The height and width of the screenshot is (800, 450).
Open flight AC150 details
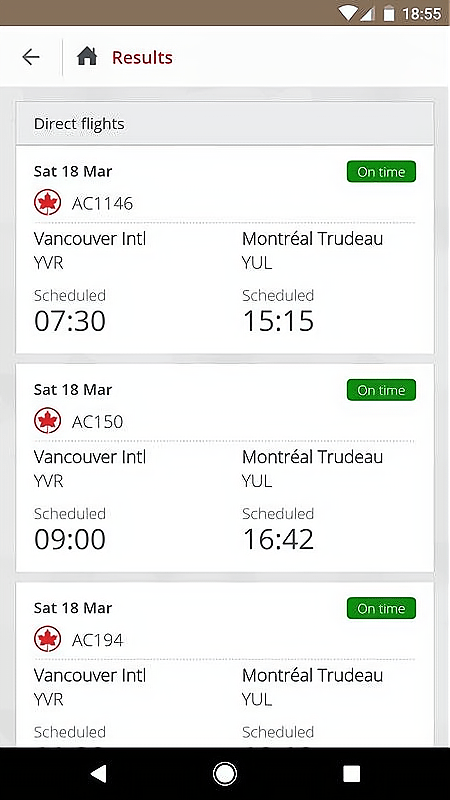pos(224,468)
